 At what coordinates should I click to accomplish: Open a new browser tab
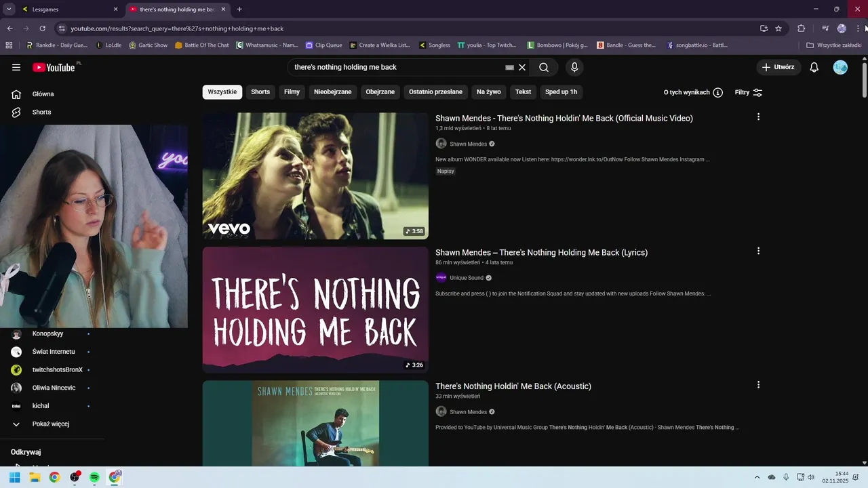point(239,9)
